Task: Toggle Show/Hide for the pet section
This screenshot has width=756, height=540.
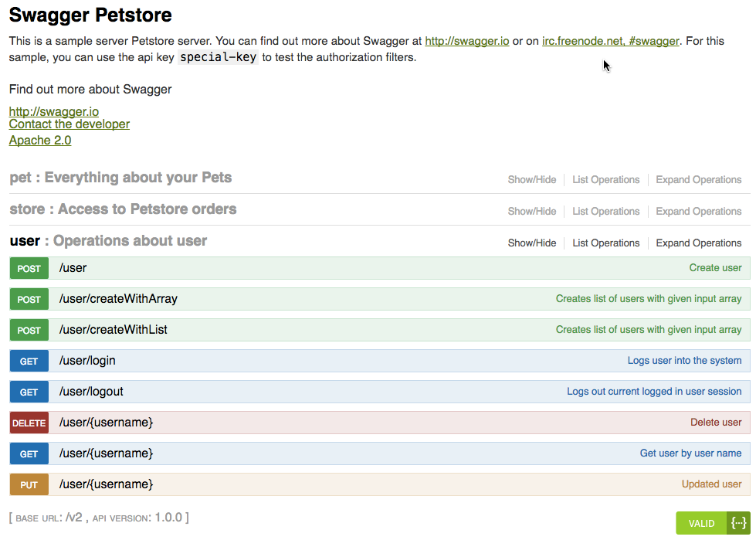Action: 531,179
